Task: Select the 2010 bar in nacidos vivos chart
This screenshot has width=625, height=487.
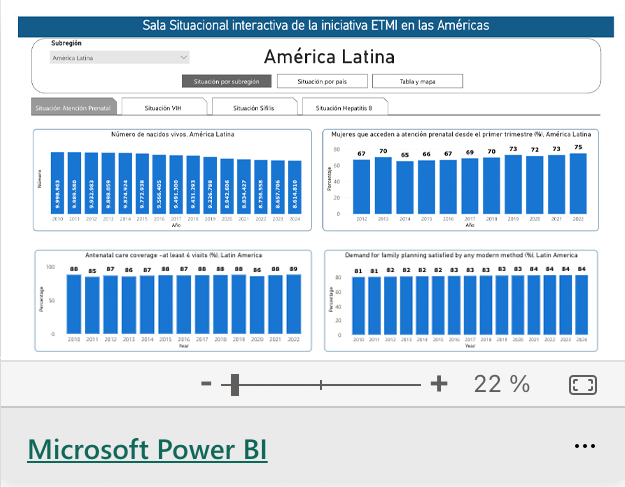Action: (58, 185)
